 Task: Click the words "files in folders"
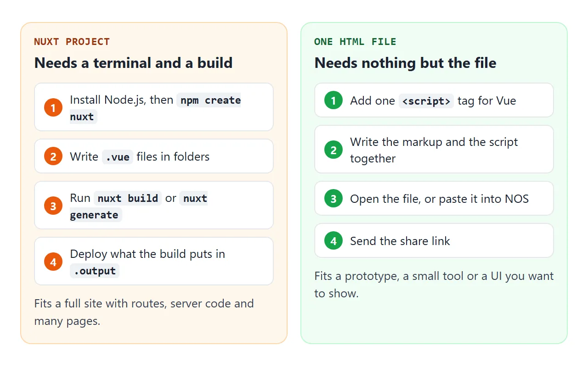click(x=173, y=156)
